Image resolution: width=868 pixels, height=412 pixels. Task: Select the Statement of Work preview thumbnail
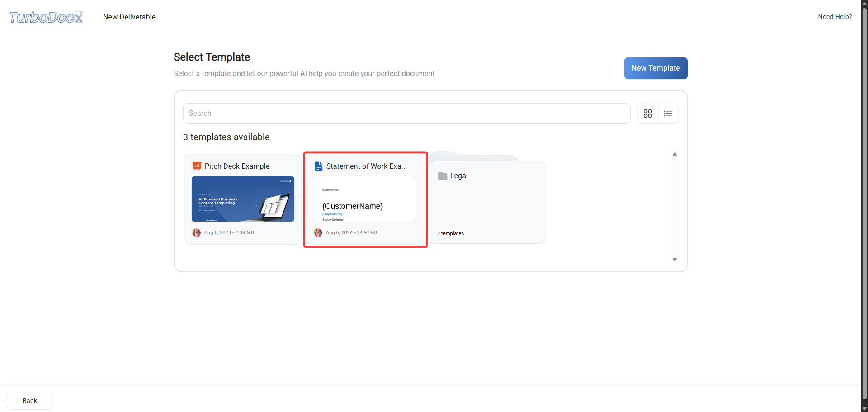click(x=364, y=199)
